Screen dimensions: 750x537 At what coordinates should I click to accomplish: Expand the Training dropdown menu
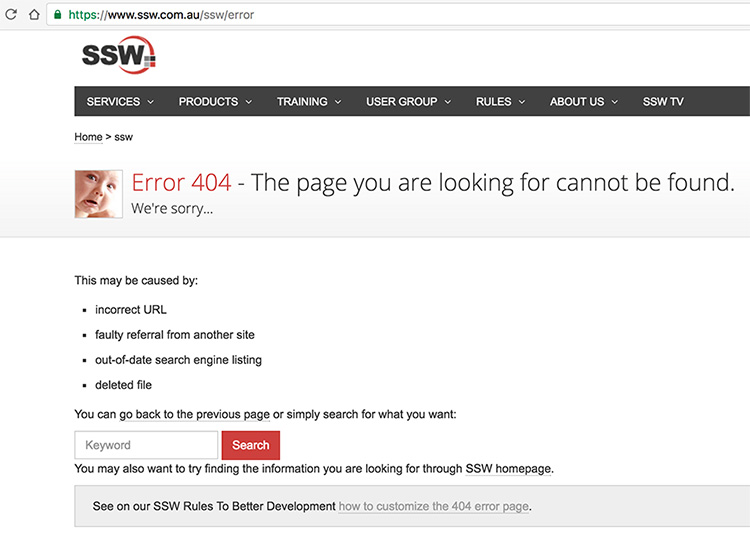tap(309, 102)
